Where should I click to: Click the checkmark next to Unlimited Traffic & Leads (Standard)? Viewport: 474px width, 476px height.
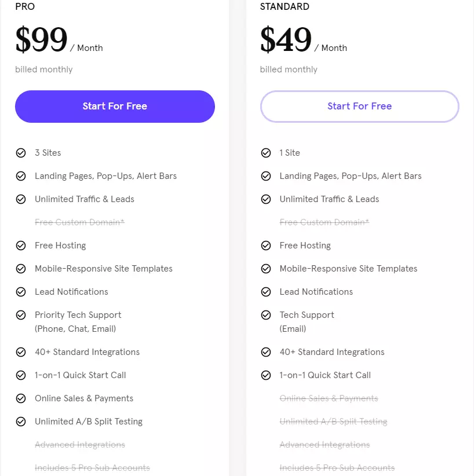pos(266,199)
